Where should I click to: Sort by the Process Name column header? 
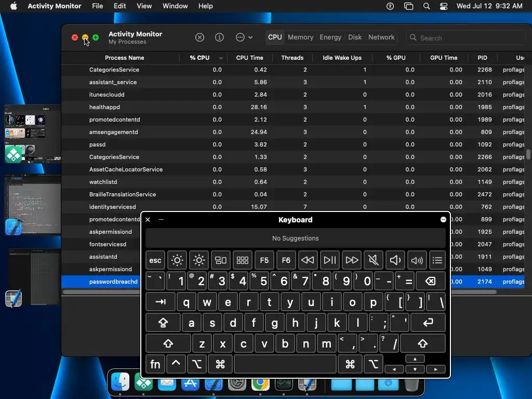124,58
